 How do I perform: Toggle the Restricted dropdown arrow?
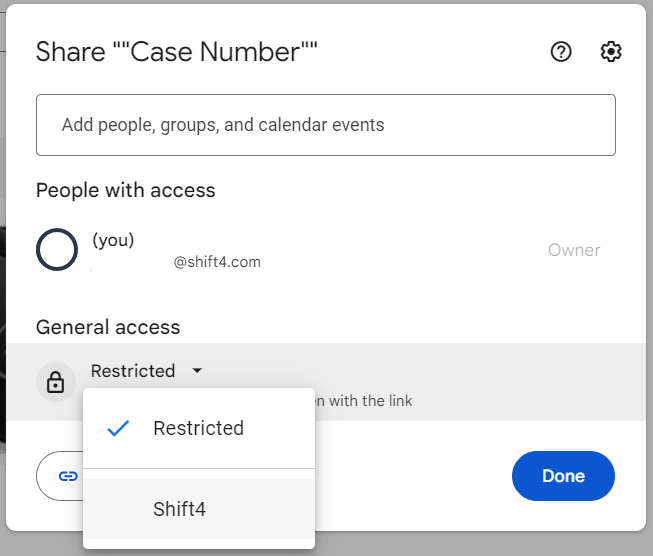[197, 371]
